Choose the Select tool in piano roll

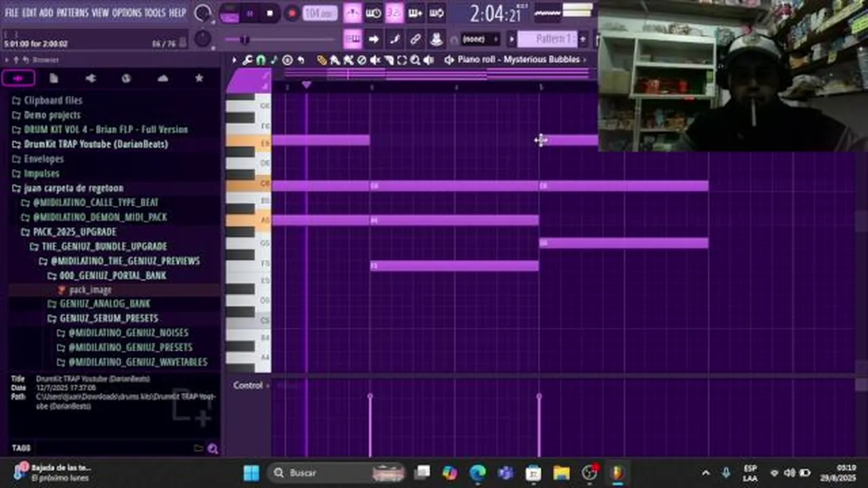pos(401,60)
